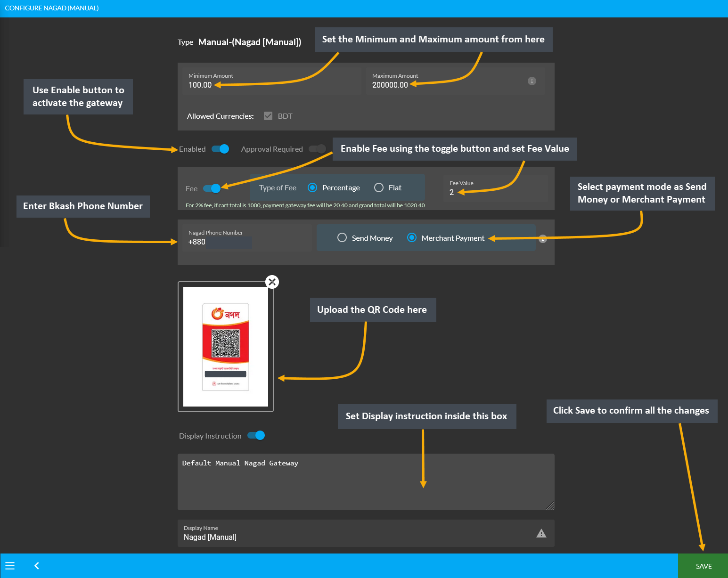The width and height of the screenshot is (728, 578).
Task: Click the Display Instruction text area
Action: [x=366, y=482]
